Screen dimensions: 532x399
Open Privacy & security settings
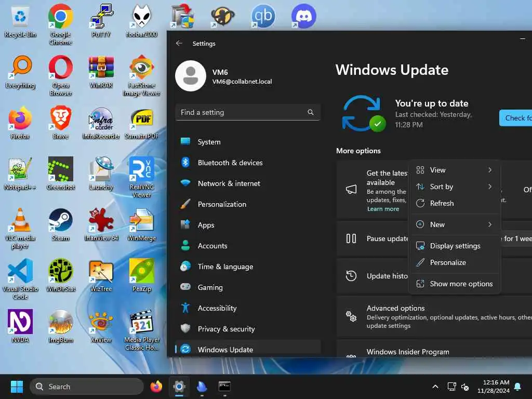click(248, 329)
